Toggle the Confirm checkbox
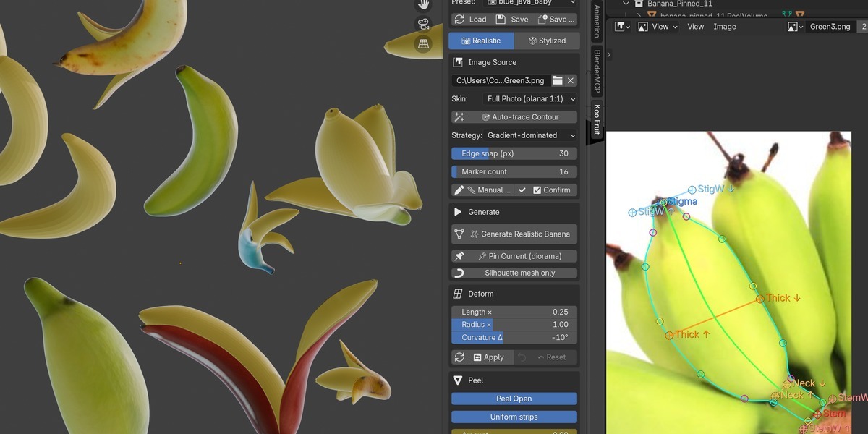Image resolution: width=868 pixels, height=434 pixels. [x=537, y=190]
